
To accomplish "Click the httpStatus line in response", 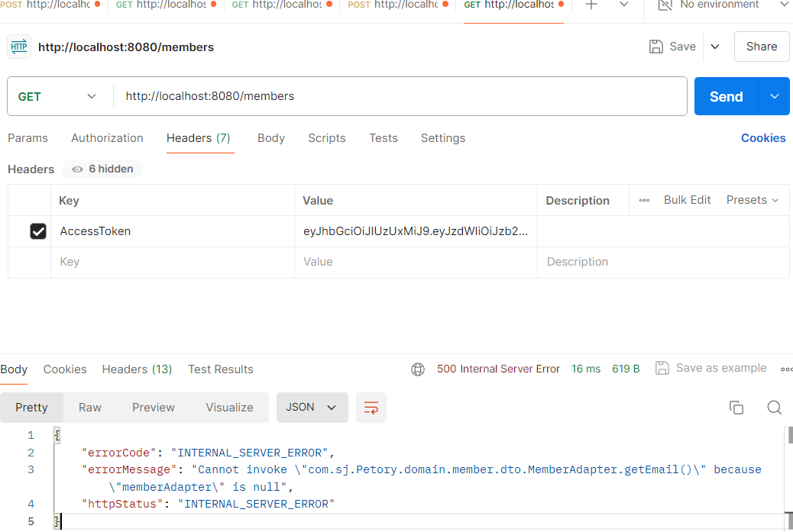I will point(208,505).
